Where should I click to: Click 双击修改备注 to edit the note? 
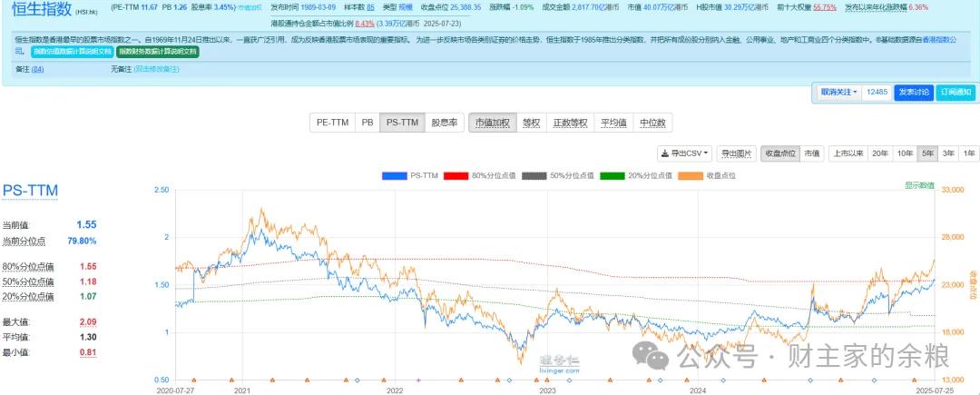tap(156, 69)
